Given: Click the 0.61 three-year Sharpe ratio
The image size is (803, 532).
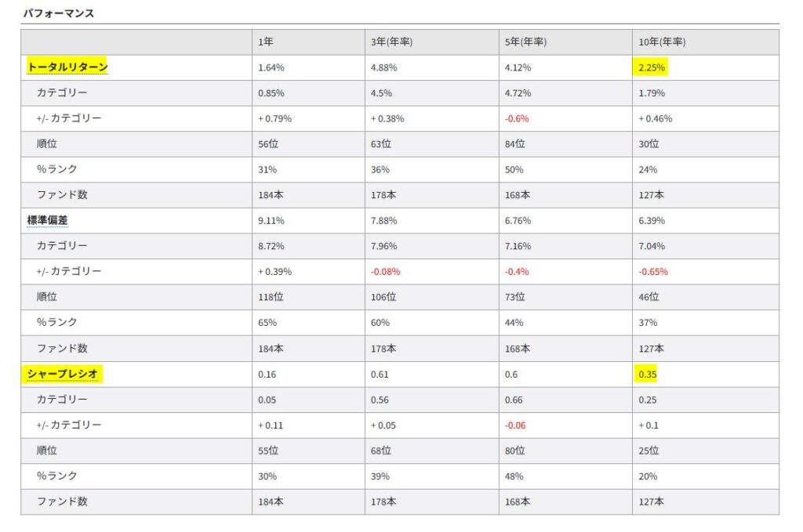Looking at the screenshot, I should point(379,374).
